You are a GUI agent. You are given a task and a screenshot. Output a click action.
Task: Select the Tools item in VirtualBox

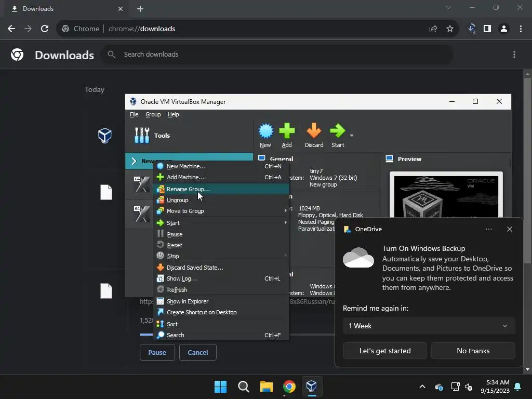coord(189,136)
